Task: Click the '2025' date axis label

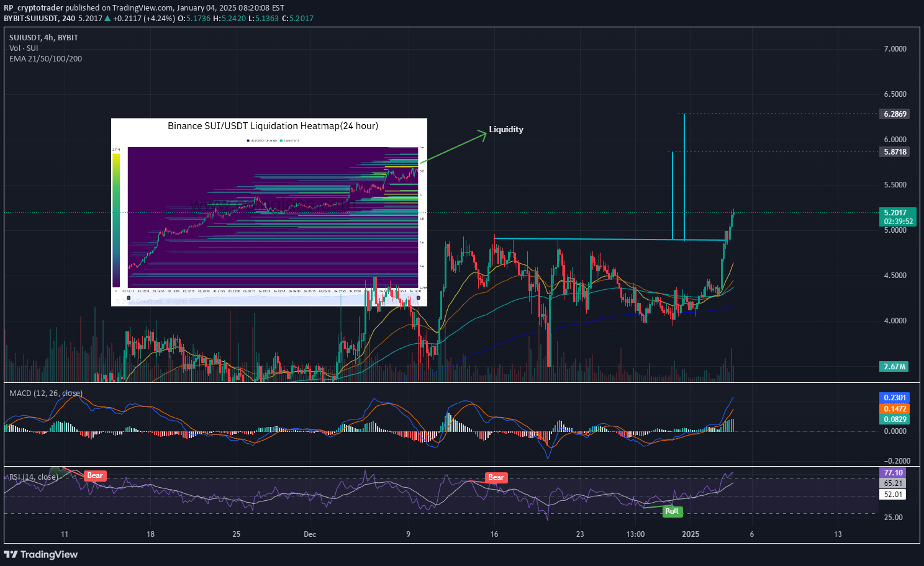Action: point(691,534)
